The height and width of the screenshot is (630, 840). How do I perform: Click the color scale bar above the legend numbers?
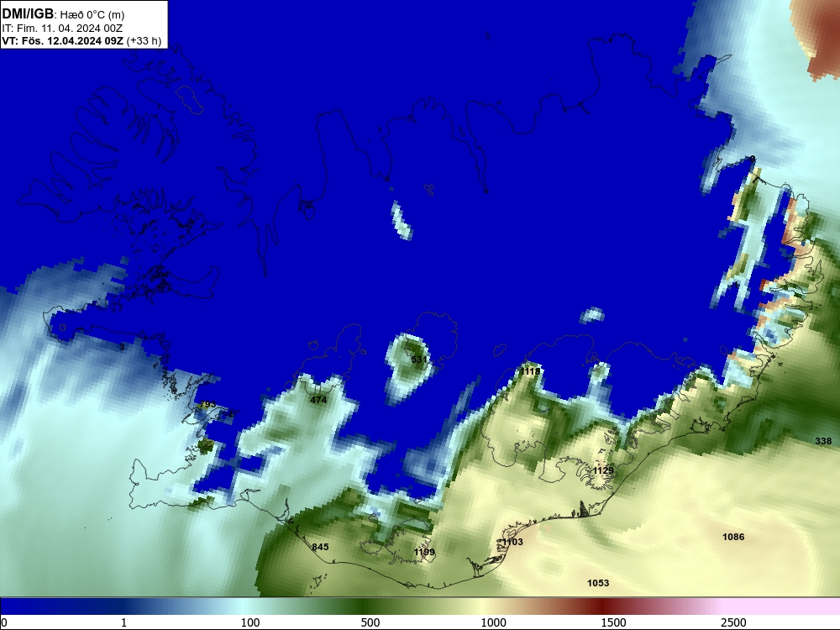coord(420,606)
